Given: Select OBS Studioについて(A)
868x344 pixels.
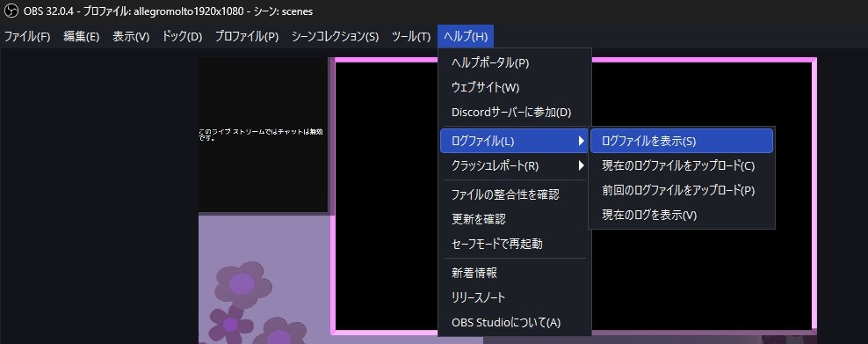Looking at the screenshot, I should (514, 322).
